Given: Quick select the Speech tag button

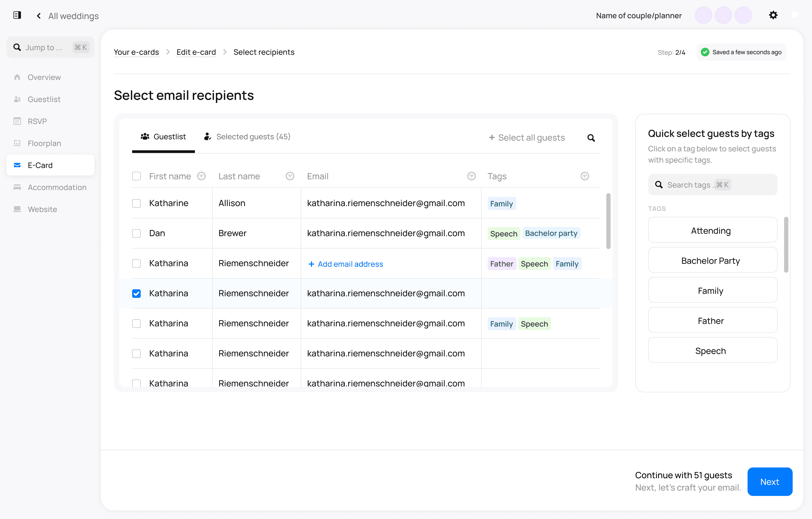Looking at the screenshot, I should (713, 350).
